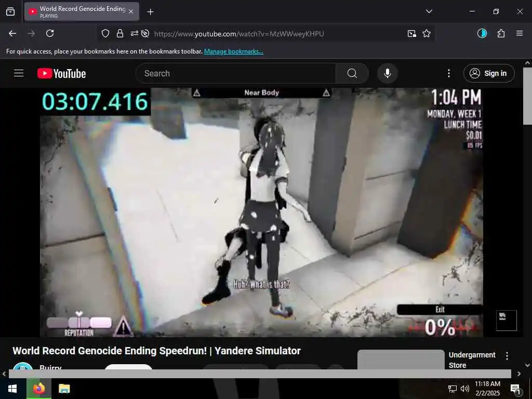Open YouTube settings three-dot menu

point(449,73)
